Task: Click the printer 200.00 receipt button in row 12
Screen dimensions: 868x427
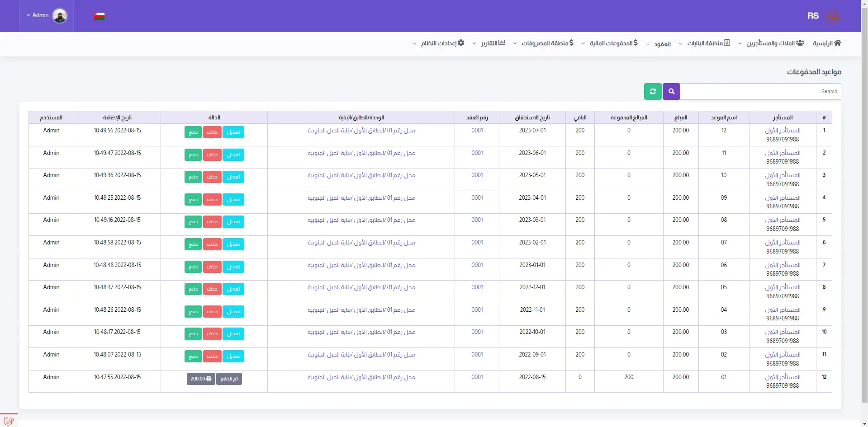Action: pos(201,379)
